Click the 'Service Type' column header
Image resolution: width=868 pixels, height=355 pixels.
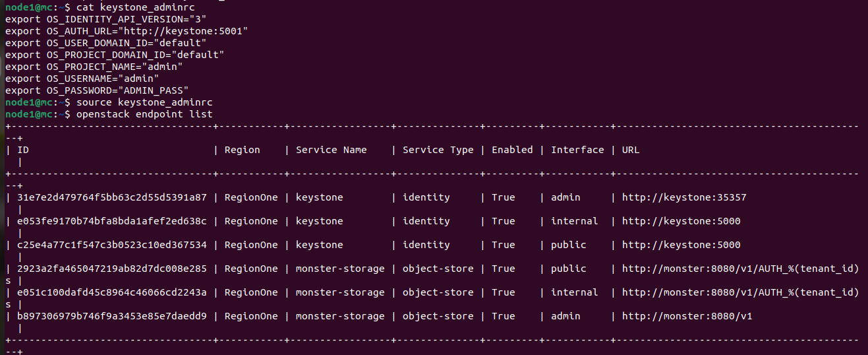[x=438, y=150]
